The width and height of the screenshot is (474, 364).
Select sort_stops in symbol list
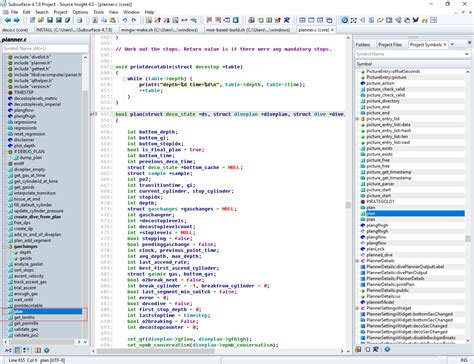coord(24,270)
